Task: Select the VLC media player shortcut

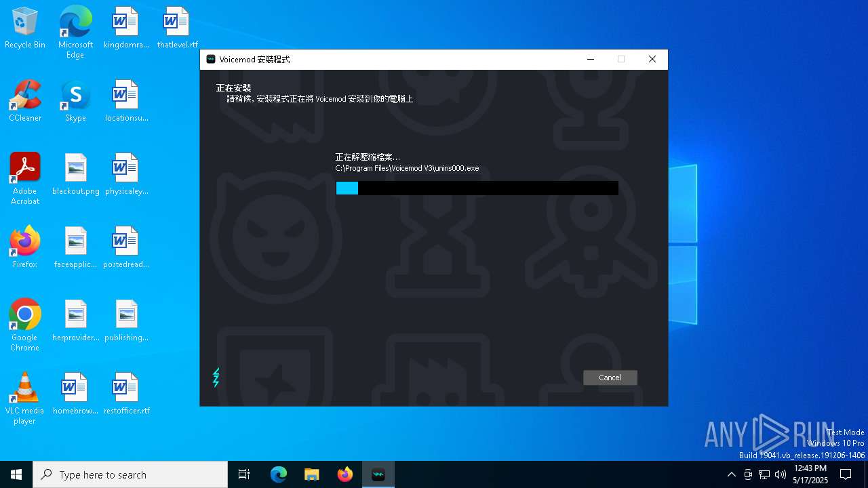Action: click(25, 399)
